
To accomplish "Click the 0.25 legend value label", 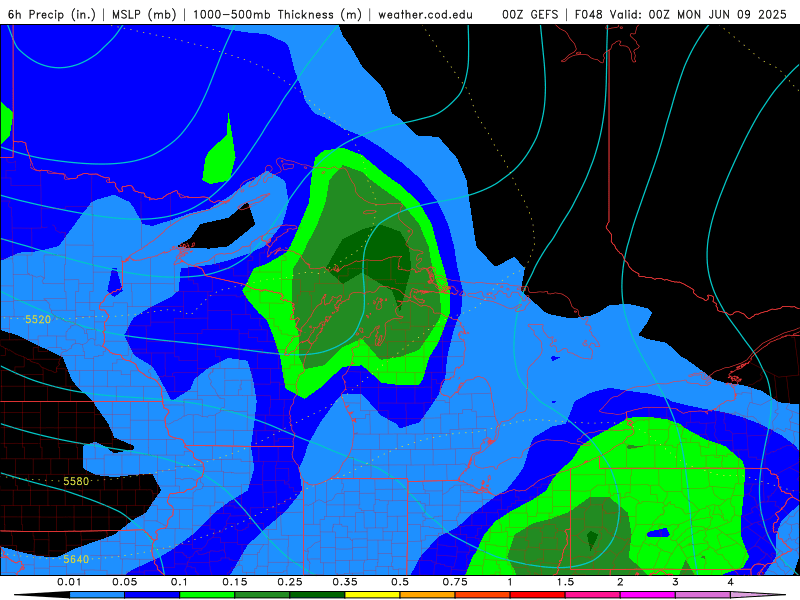I will point(290,582).
